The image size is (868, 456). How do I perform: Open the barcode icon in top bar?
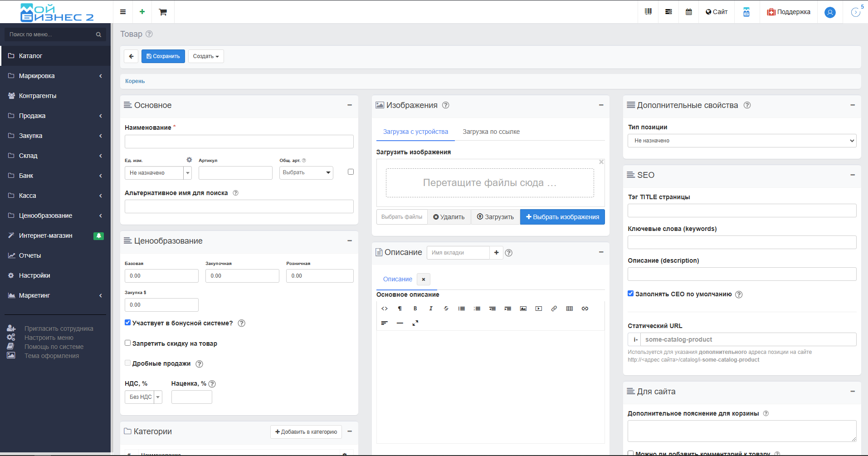(x=648, y=11)
